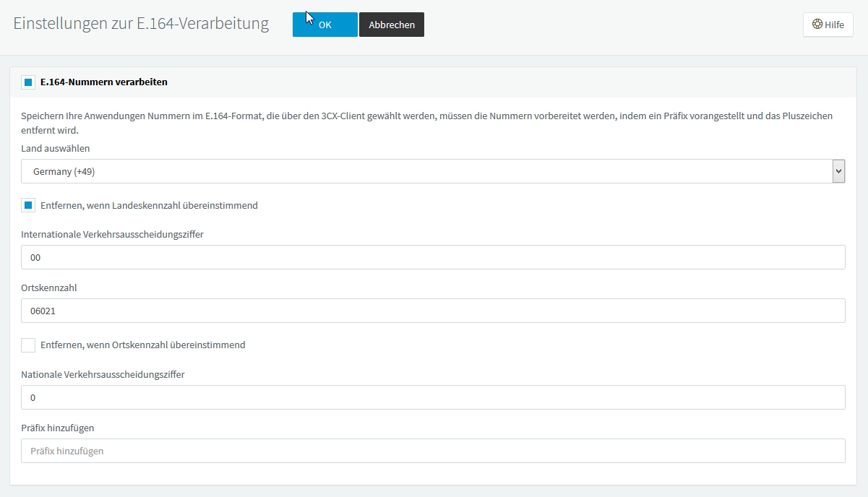This screenshot has width=868, height=497.
Task: Click the Entfernen, wenn Ortskennzahl übereinstimmend label text
Action: click(143, 345)
